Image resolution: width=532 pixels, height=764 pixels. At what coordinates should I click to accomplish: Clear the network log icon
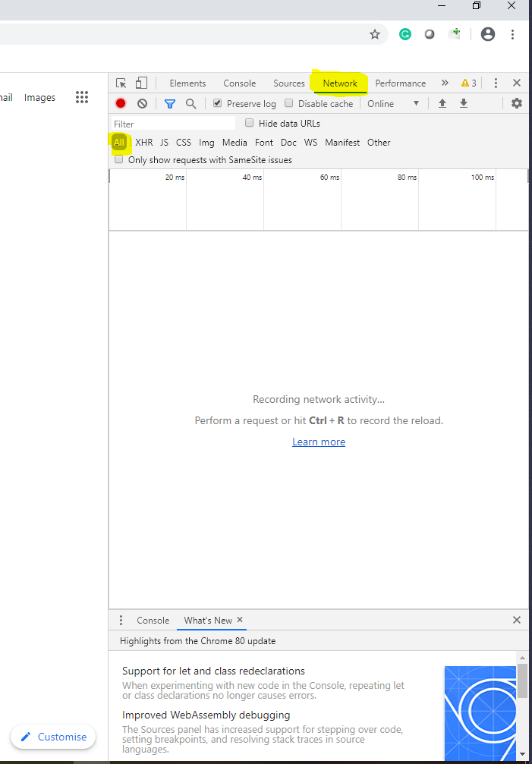point(142,103)
